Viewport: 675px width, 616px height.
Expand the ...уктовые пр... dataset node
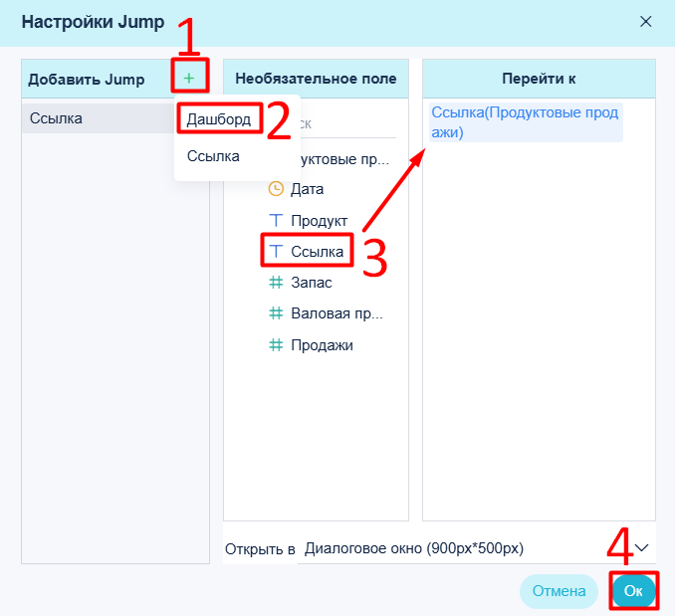point(344,159)
